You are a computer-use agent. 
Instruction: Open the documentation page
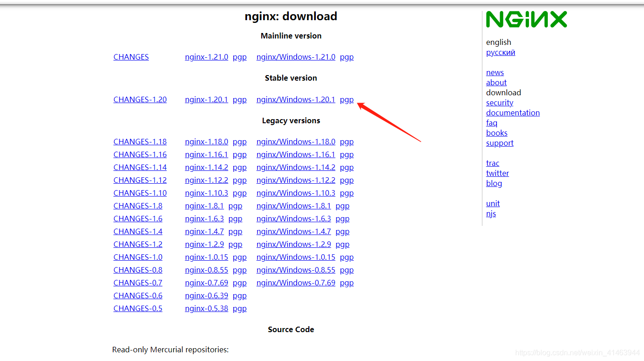click(x=513, y=113)
